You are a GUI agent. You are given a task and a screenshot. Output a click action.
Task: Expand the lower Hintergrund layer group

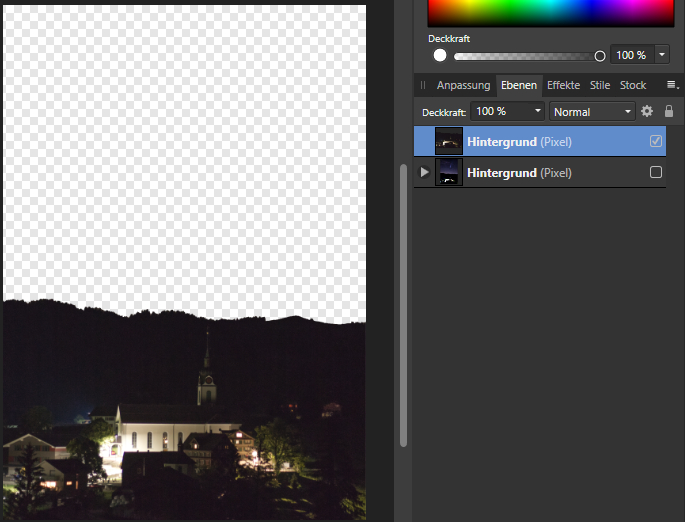coord(424,172)
